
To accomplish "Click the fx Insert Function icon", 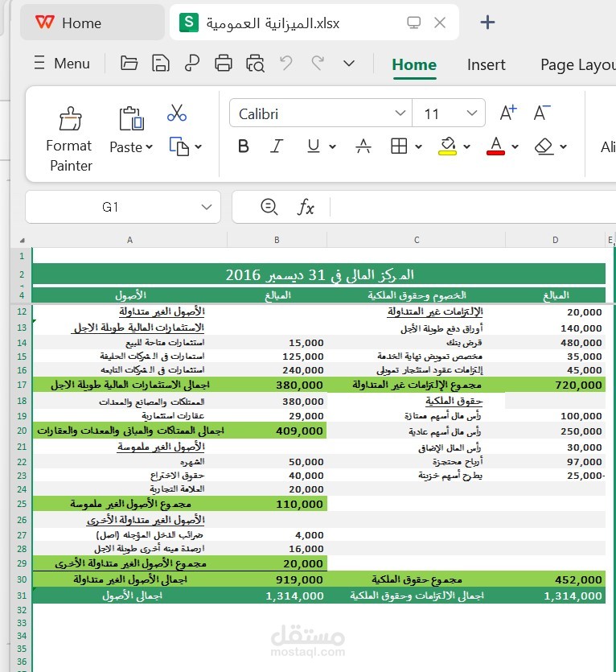I will click(x=306, y=207).
